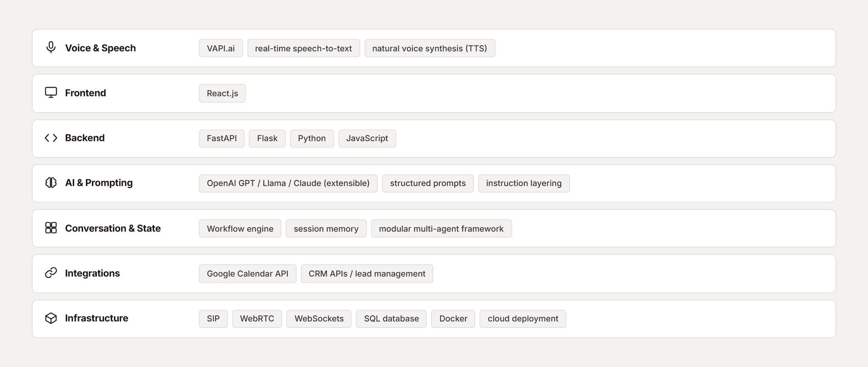
Task: Click the cloud deployment tag
Action: (523, 319)
